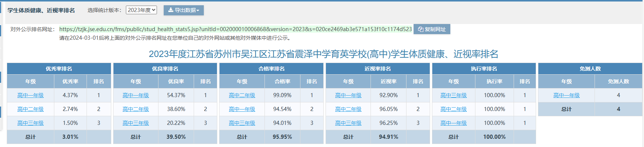Click the 优秀率 column header

(x=70, y=81)
